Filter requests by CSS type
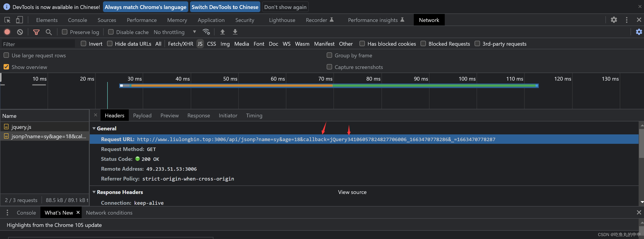The height and width of the screenshot is (239, 644). coord(211,44)
